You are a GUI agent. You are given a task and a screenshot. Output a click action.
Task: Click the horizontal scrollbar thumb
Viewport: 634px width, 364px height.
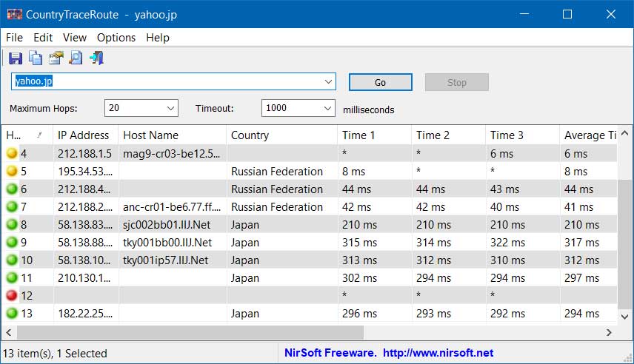coord(190,332)
